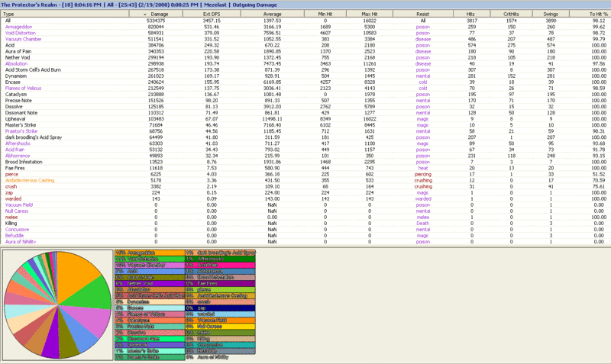Select the 'crush' table row

305,186
